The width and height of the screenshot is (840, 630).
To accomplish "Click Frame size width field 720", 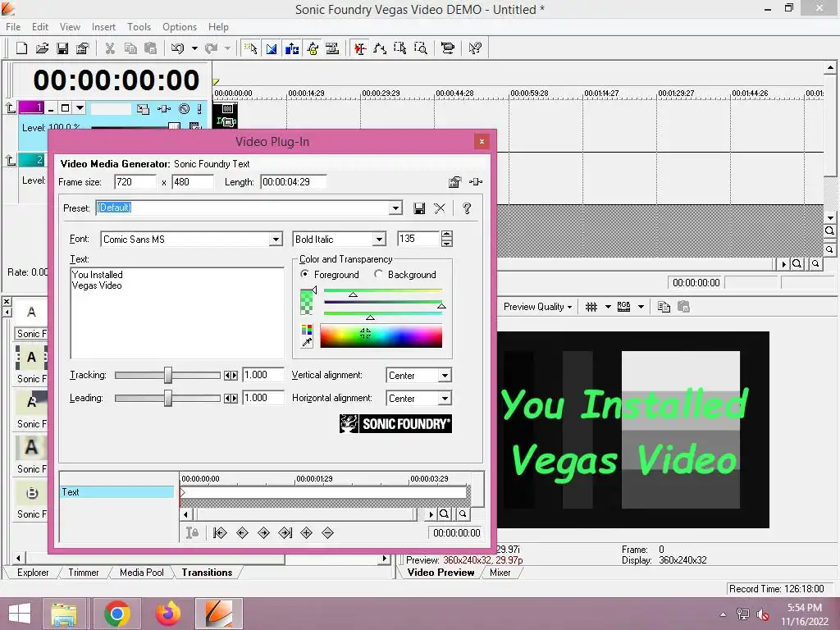I will (135, 182).
